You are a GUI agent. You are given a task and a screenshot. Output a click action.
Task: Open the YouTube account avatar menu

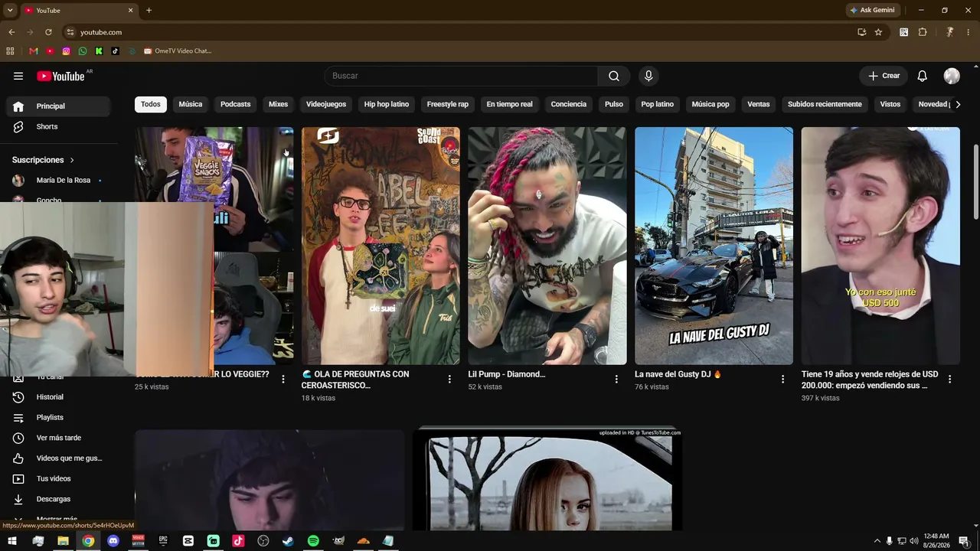click(952, 76)
